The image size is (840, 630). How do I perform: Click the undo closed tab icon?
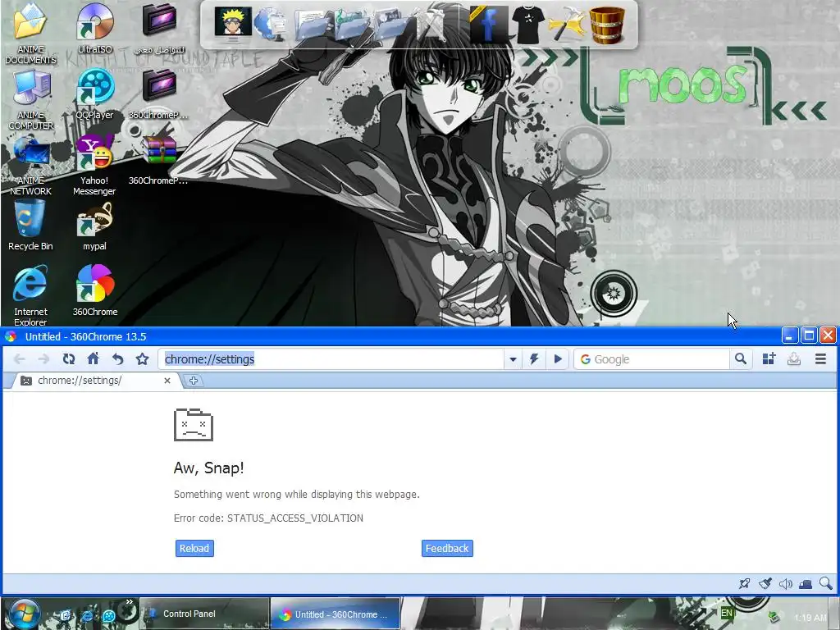[x=118, y=359]
